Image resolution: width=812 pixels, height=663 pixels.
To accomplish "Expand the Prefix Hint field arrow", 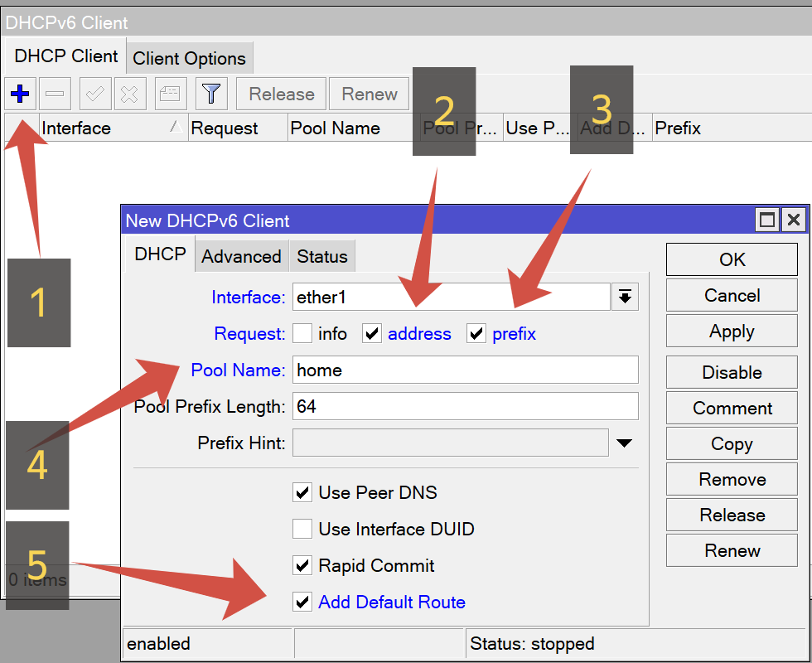I will point(625,443).
